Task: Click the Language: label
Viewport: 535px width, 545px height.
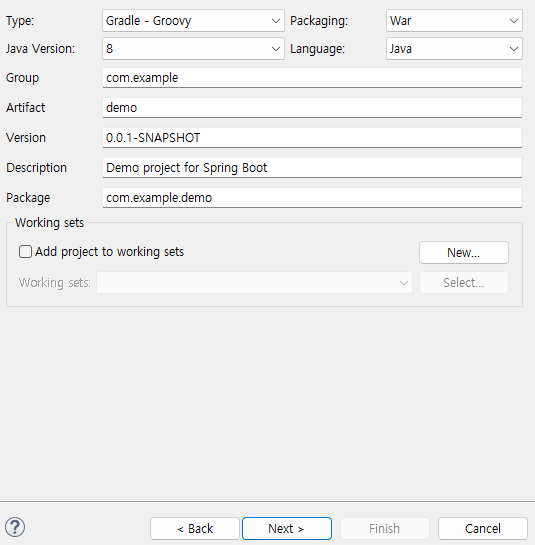Action: click(317, 49)
